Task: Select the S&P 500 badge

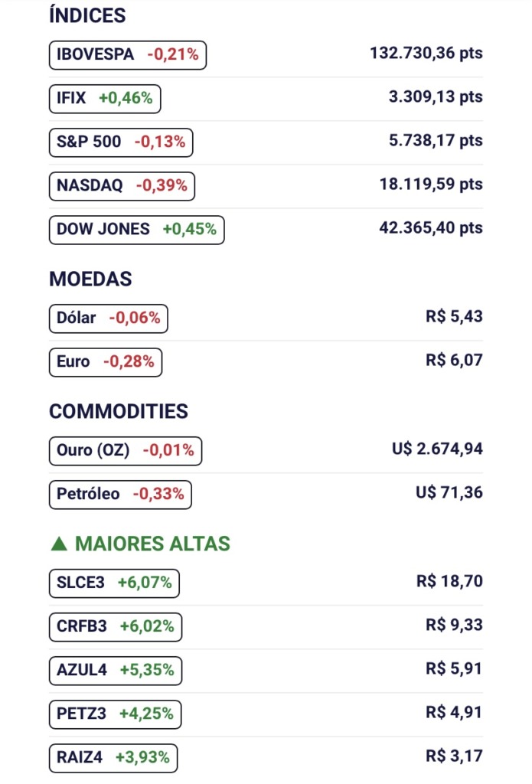Action: pos(121,142)
